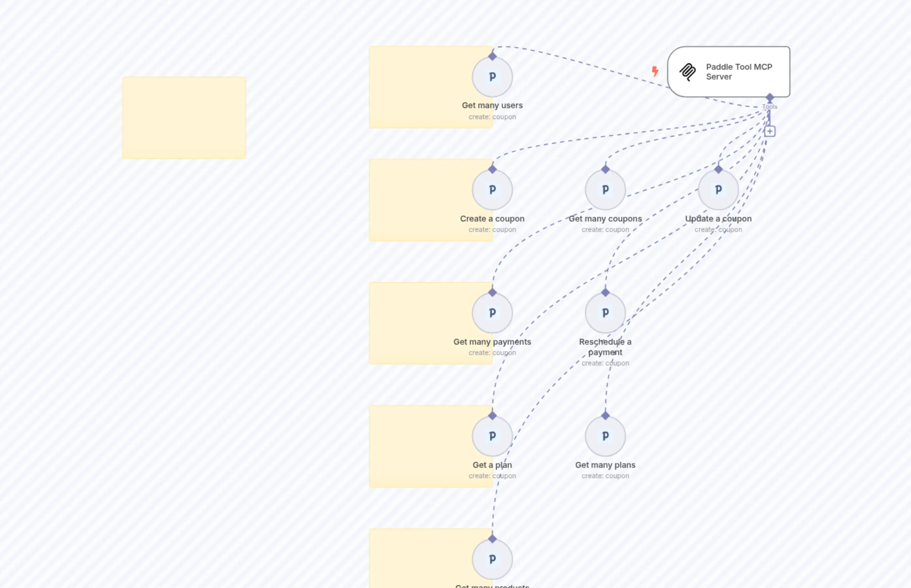
Task: Open the Reschedule a payment node
Action: (x=605, y=313)
